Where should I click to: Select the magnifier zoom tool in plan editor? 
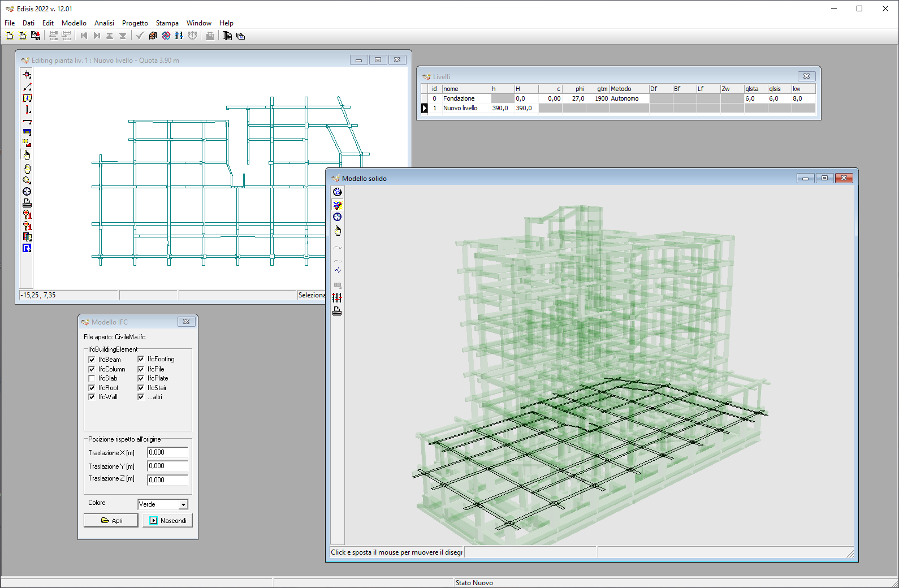27,180
